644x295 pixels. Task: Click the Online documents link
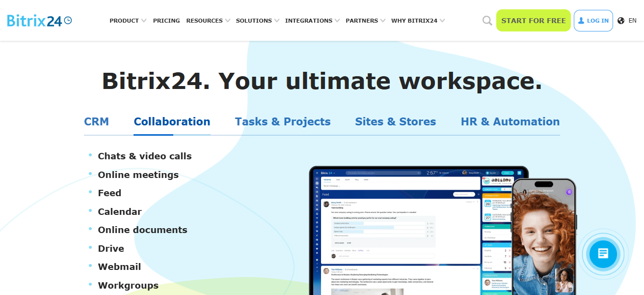(x=142, y=230)
